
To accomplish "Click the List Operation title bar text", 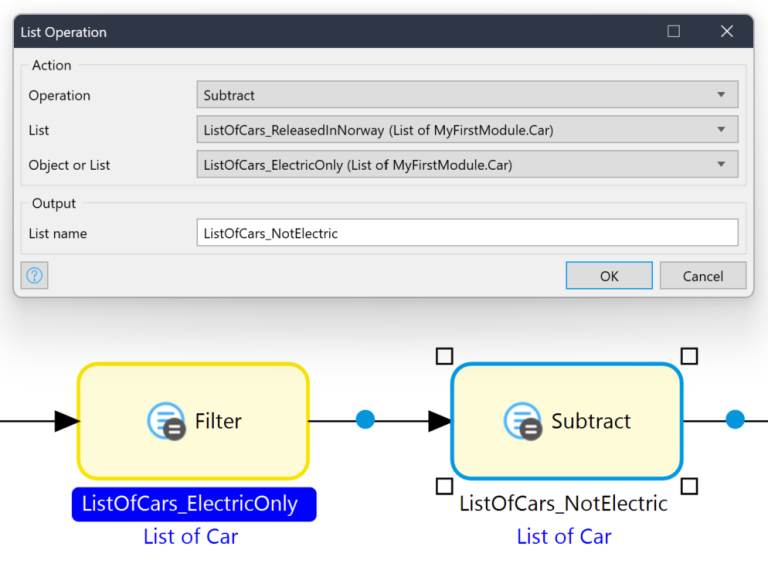I will pos(64,32).
